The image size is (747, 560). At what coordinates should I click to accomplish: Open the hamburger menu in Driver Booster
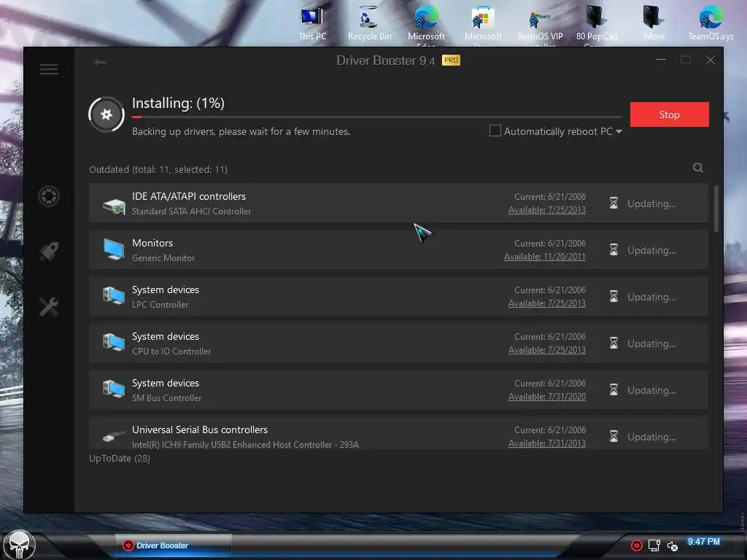tap(49, 69)
